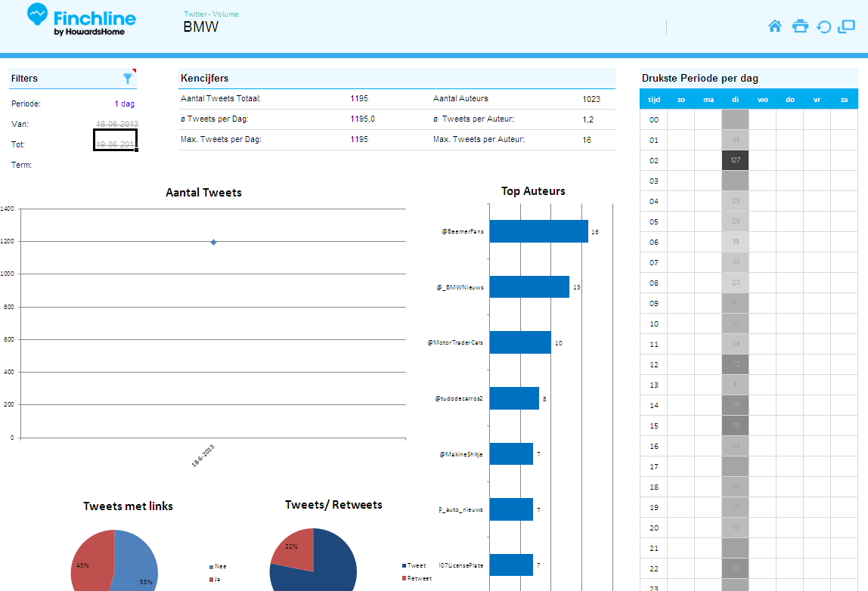The height and width of the screenshot is (591, 868).
Task: Select the 23 cell at hour 08
Action: click(x=735, y=283)
